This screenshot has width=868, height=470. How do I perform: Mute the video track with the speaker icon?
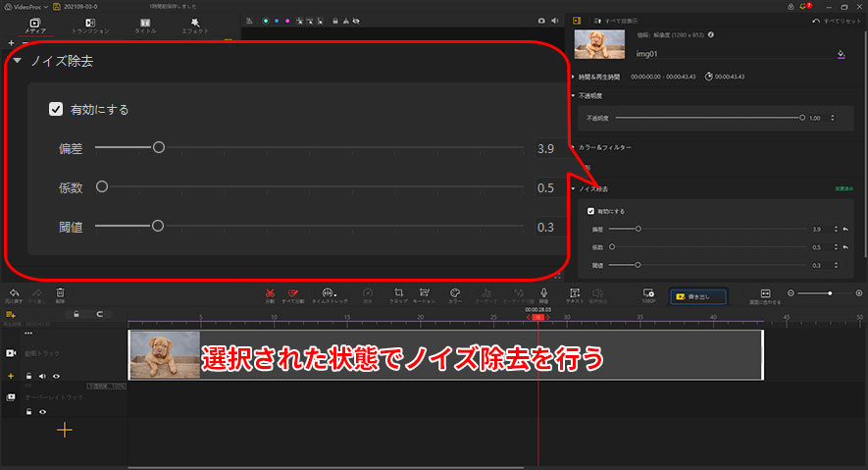pyautogui.click(x=42, y=377)
